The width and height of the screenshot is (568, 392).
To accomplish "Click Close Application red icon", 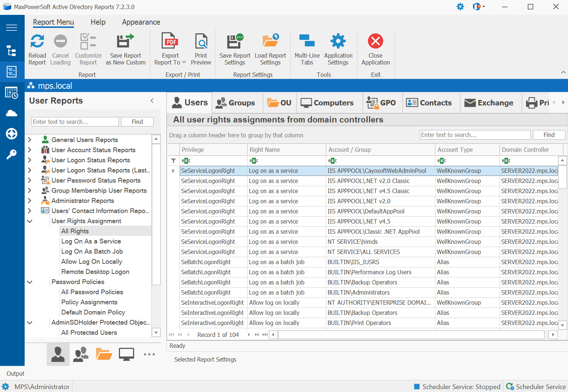I will (x=376, y=41).
